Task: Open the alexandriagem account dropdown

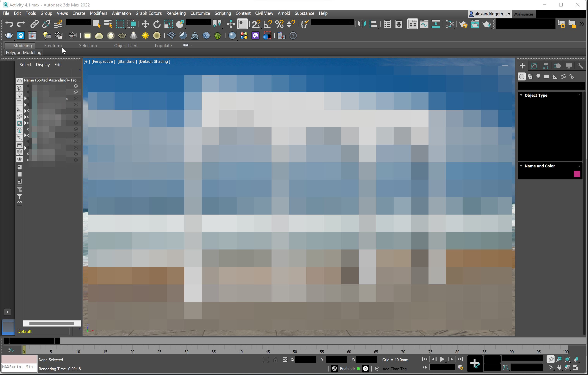Action: (490, 14)
